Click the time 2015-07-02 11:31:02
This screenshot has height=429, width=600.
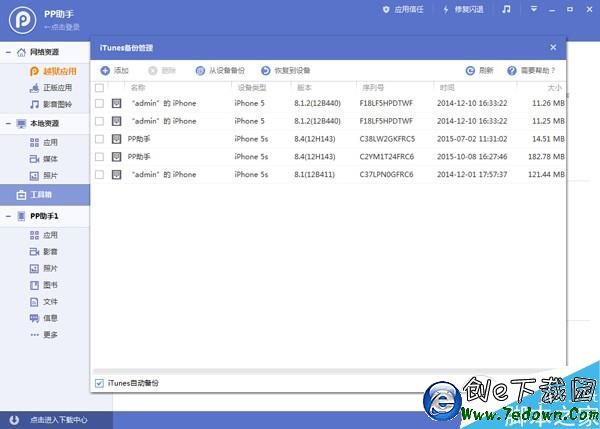(x=472, y=139)
